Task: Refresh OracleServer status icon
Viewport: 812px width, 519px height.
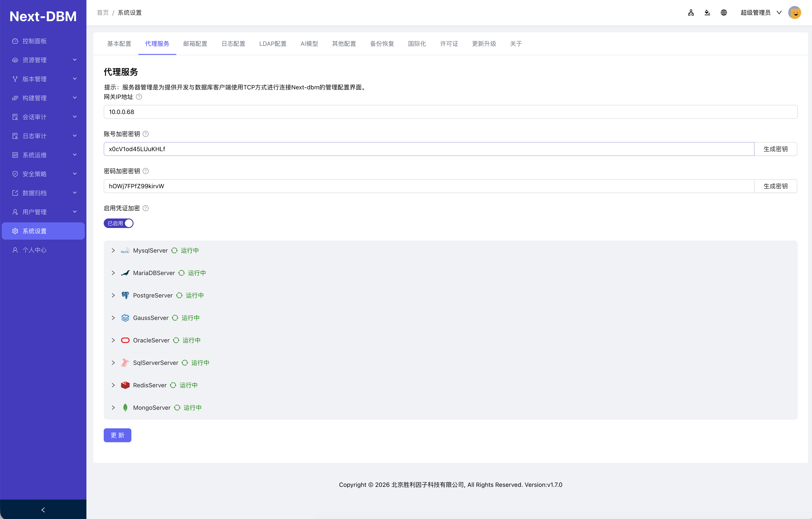Action: (x=176, y=340)
